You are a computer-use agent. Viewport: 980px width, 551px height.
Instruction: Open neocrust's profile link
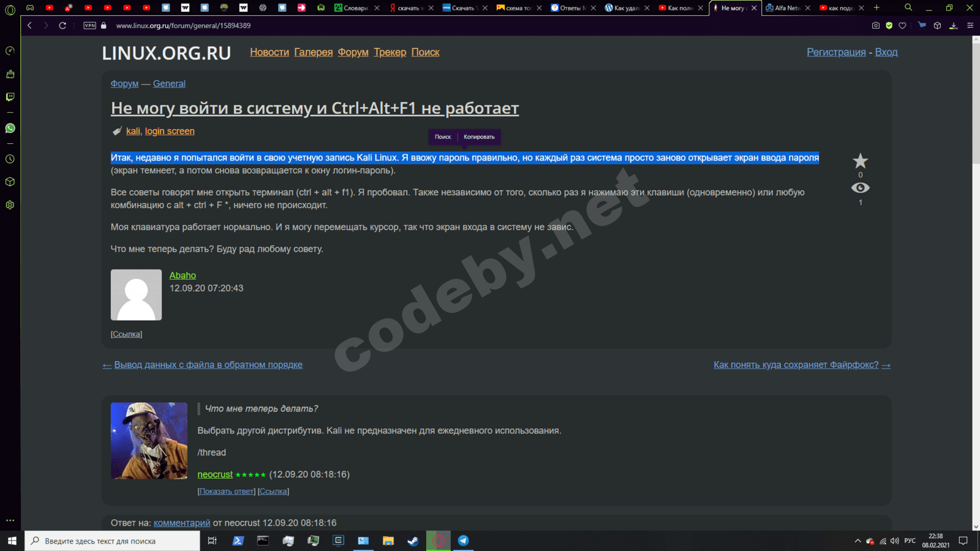point(215,474)
